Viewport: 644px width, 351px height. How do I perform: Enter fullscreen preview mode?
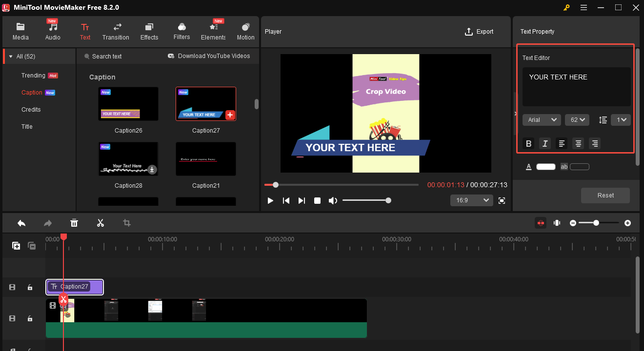click(x=502, y=200)
